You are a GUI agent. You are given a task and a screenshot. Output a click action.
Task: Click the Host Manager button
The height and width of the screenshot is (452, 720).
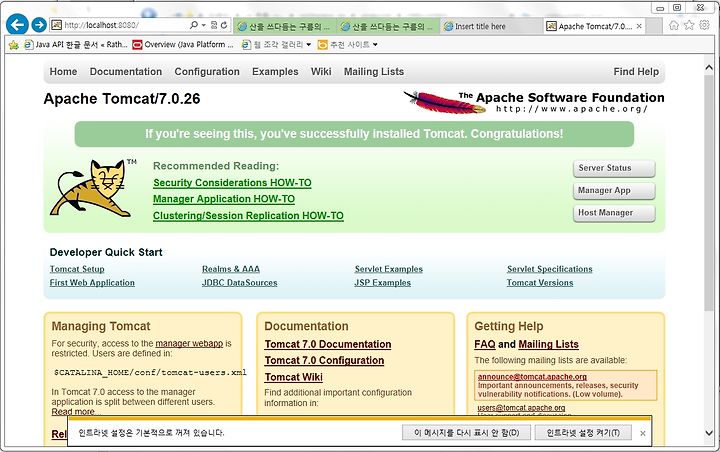(x=614, y=213)
